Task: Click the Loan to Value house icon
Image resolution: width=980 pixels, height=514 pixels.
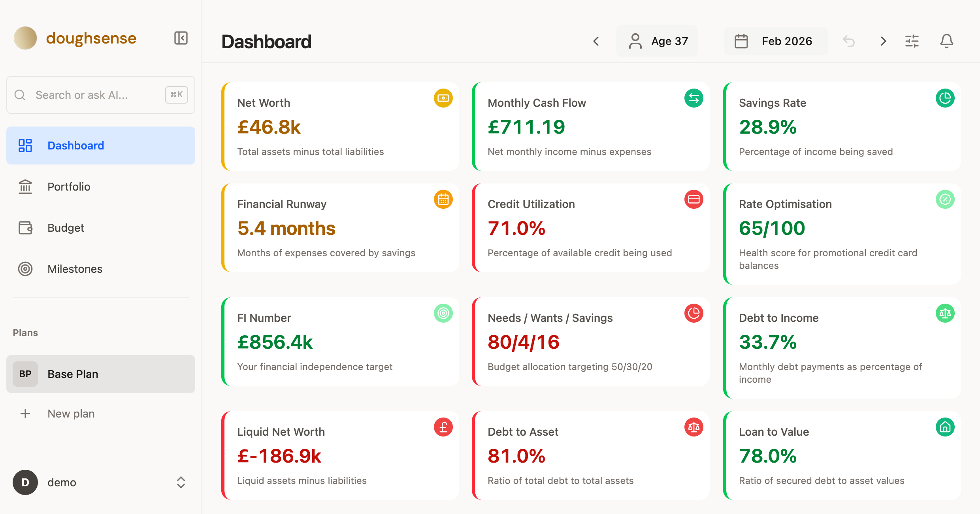Action: pos(945,427)
